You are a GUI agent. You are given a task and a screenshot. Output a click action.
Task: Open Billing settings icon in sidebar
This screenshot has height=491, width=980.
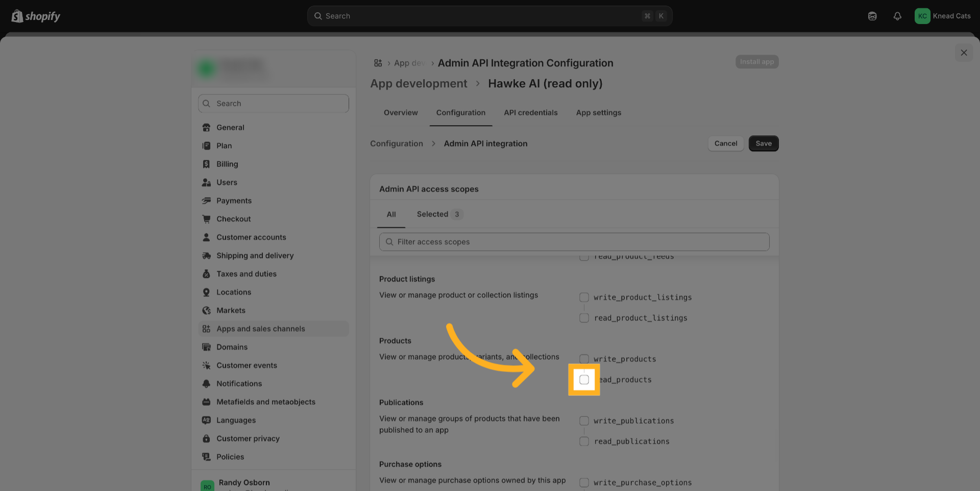coord(206,164)
